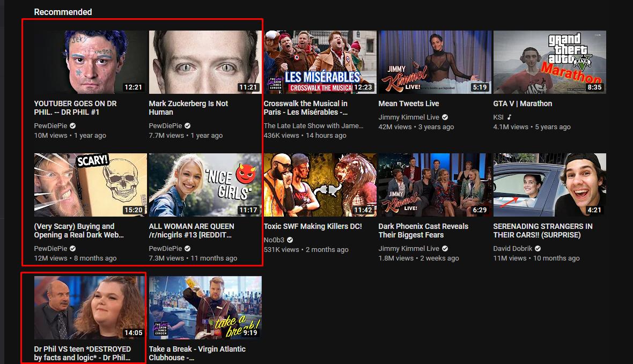633x364 pixels.
Task: Click the 4:21 duration badge
Action: pos(594,210)
